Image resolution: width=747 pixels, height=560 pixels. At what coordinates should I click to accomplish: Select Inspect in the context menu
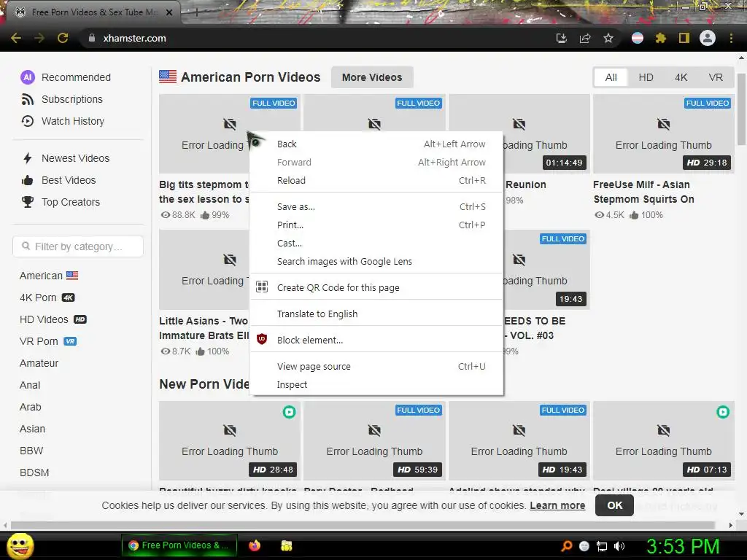376,384
